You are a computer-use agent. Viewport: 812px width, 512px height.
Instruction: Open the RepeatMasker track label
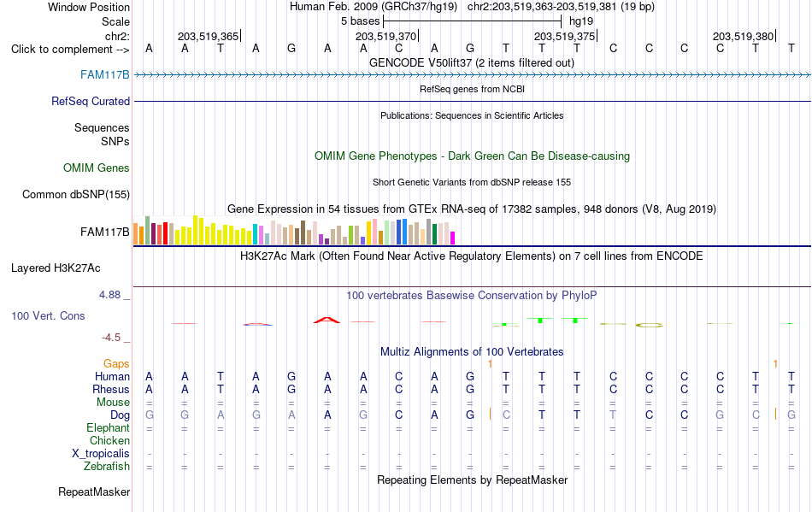(94, 491)
